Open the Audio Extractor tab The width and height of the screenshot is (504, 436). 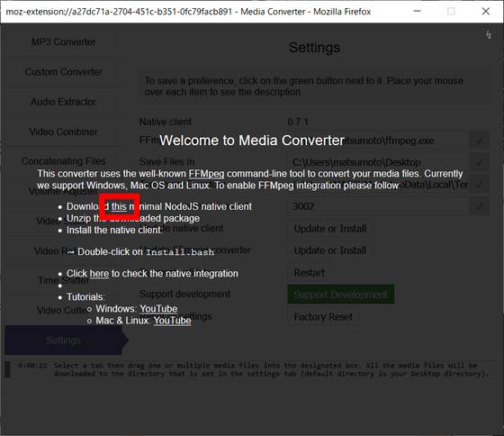63,102
